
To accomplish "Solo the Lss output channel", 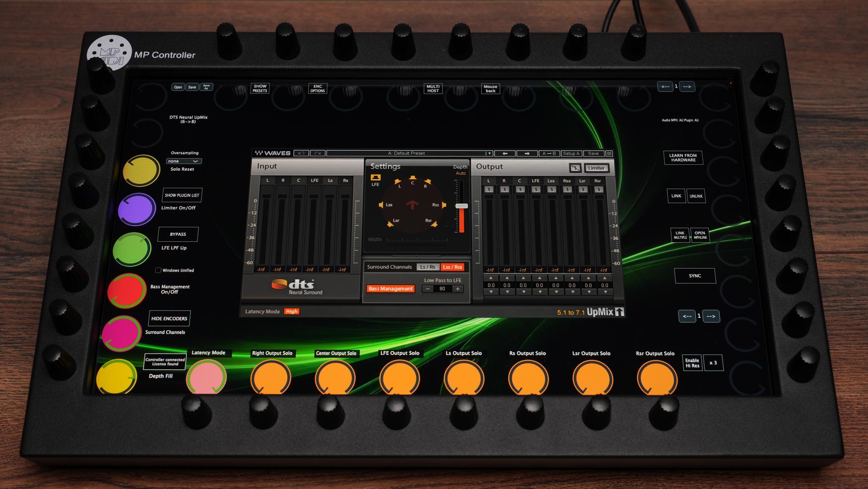I will pyautogui.click(x=551, y=189).
